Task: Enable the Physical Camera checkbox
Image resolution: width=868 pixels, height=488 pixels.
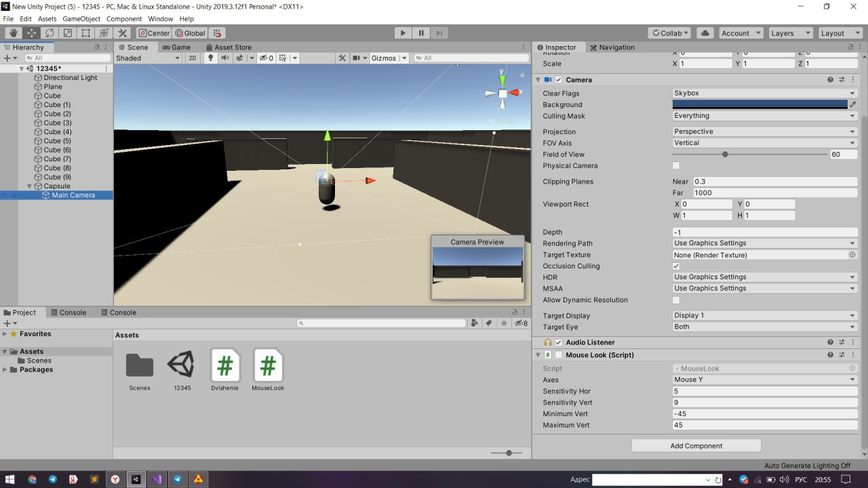Action: click(x=676, y=165)
